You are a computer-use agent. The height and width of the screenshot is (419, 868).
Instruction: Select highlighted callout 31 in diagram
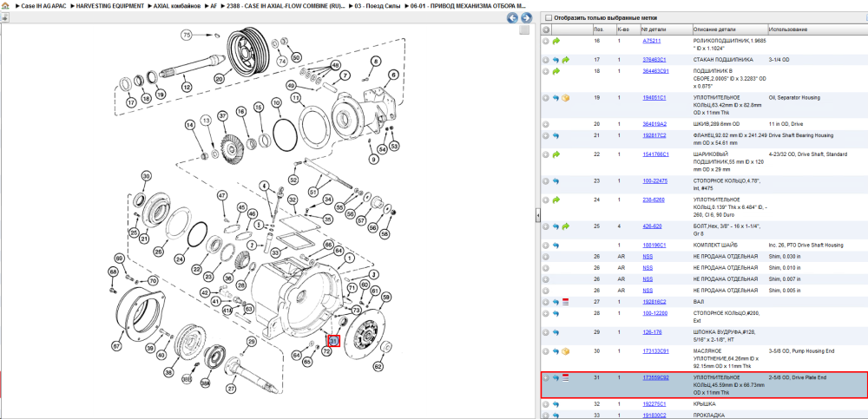coord(333,342)
